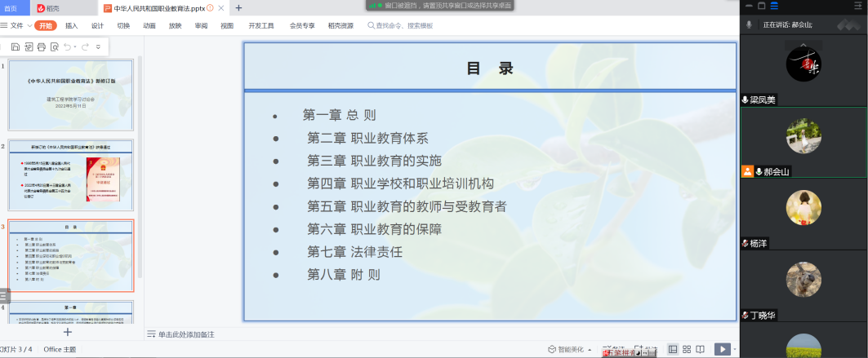Go to the 首页 home tab
868x358 pixels.
[x=11, y=7]
